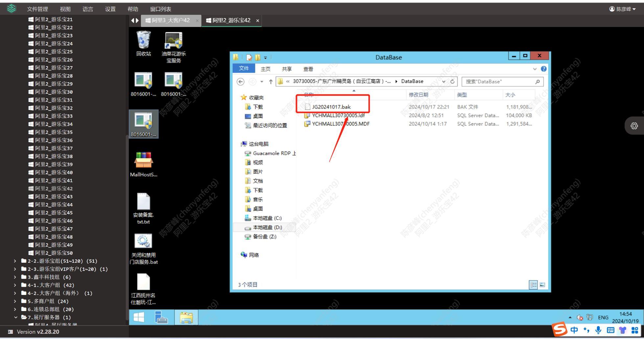Refresh the DataBase folder view
Screen dimensions: 644x339
click(x=452, y=82)
